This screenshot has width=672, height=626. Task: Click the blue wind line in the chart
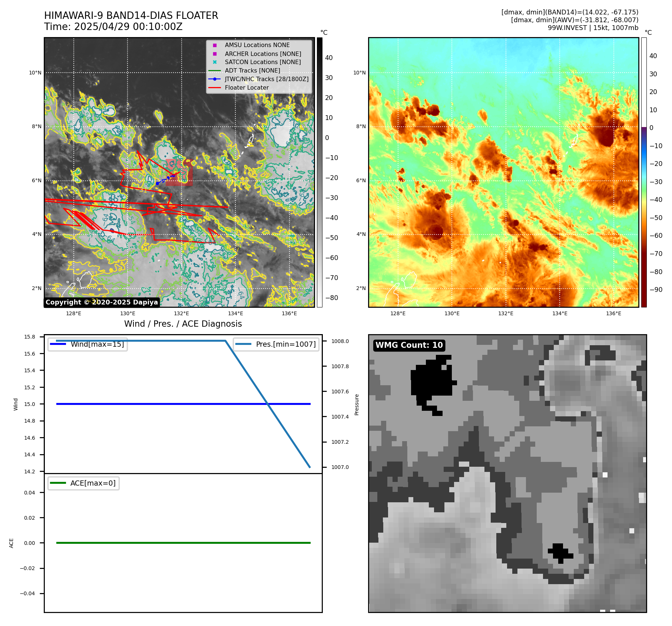pyautogui.click(x=183, y=404)
